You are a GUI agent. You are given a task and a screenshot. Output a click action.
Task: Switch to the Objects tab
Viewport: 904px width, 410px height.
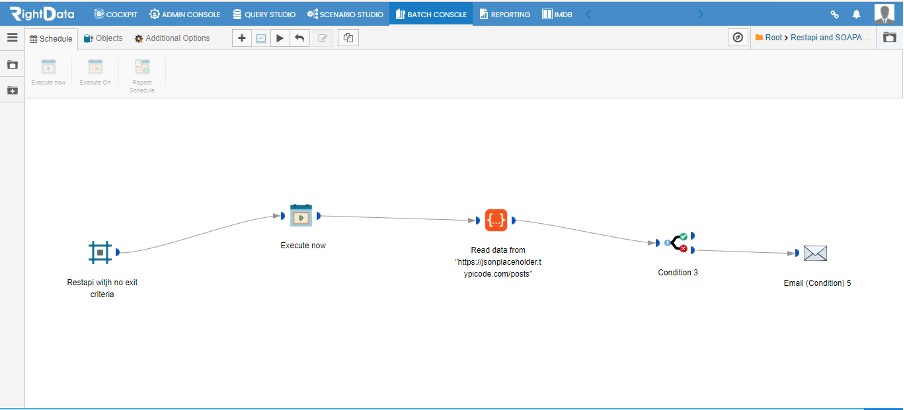click(x=103, y=38)
